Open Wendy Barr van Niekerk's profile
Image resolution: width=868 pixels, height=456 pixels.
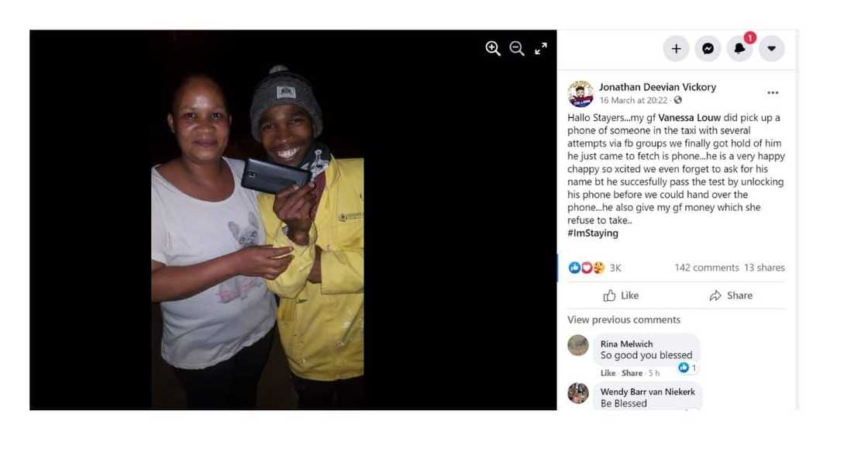[647, 392]
